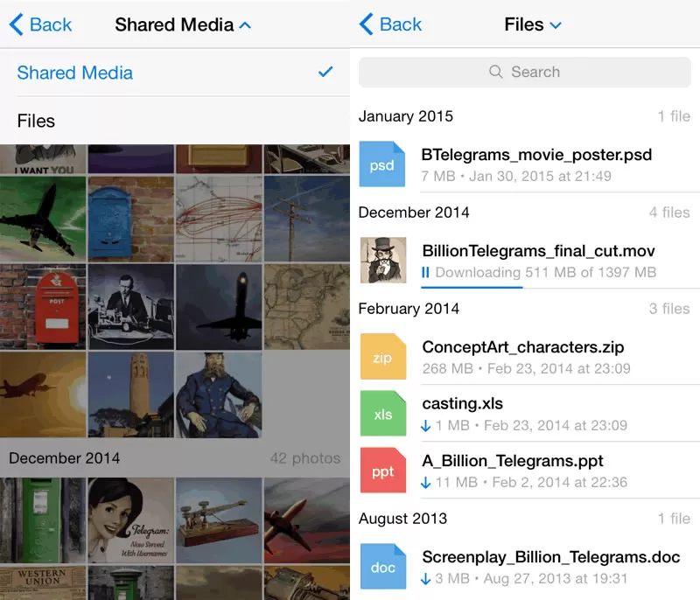
Task: Tap the February 2014 section header
Action: click(x=409, y=309)
